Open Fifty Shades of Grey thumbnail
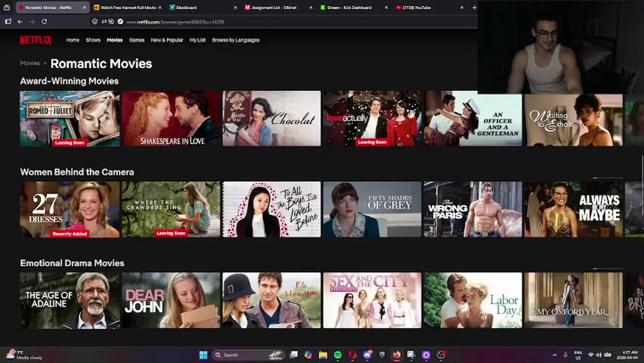Viewport: 644px width, 363px height. click(x=372, y=209)
